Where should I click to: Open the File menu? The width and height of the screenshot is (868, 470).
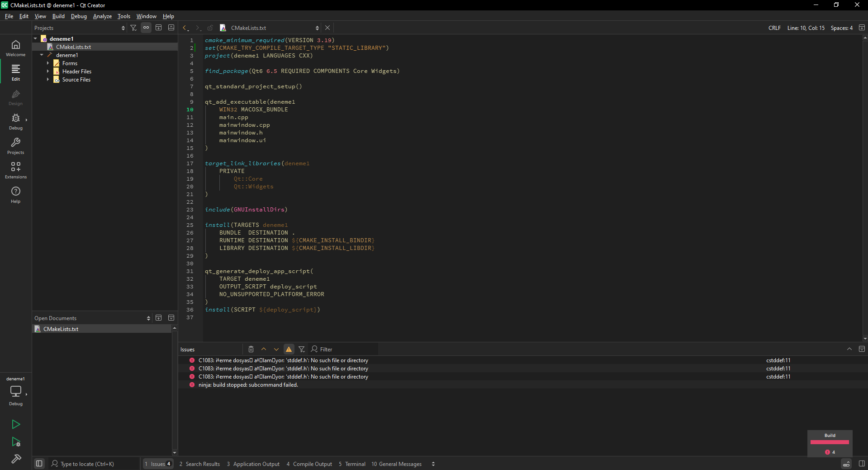[9, 16]
